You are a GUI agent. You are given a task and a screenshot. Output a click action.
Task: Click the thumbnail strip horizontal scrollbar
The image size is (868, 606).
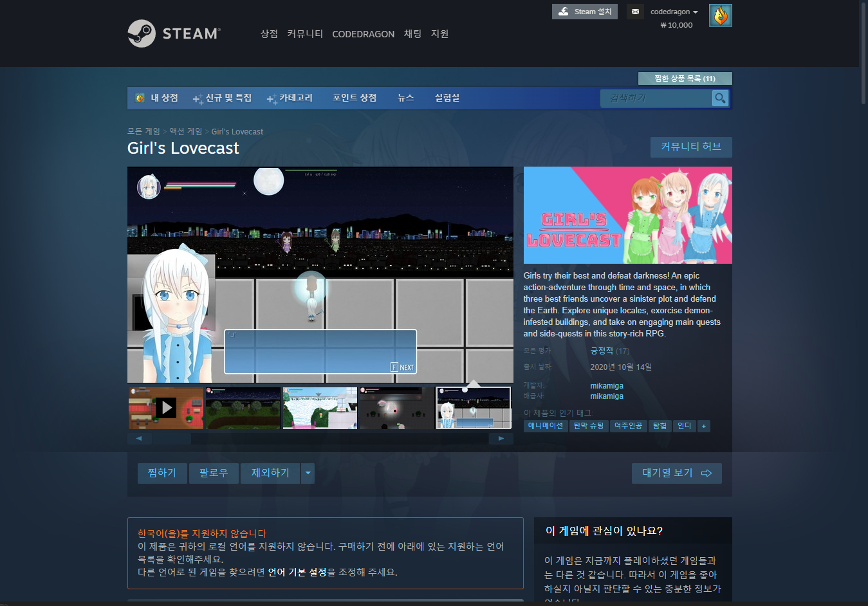[320, 439]
